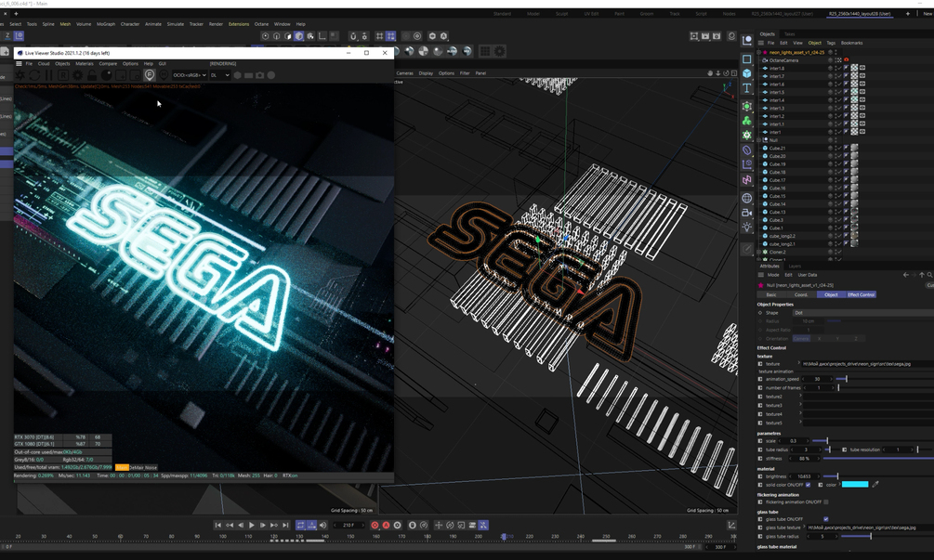This screenshot has width=934, height=560.
Task: Toggle enable checkmark of Cloner.2 object
Action: 838,252
